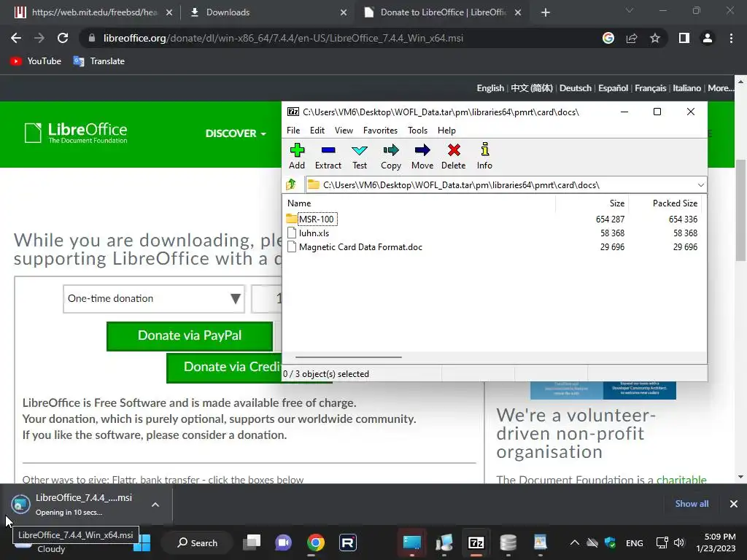
Task: Open the Chrome profile button
Action: pos(708,38)
